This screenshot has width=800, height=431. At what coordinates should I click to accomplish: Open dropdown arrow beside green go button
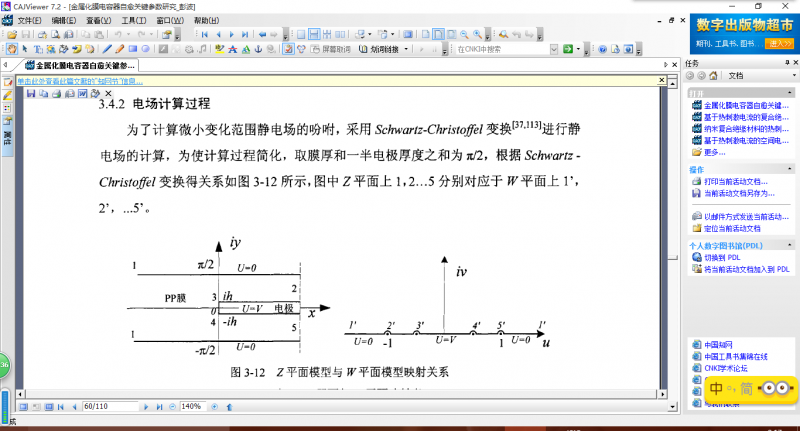click(x=578, y=49)
